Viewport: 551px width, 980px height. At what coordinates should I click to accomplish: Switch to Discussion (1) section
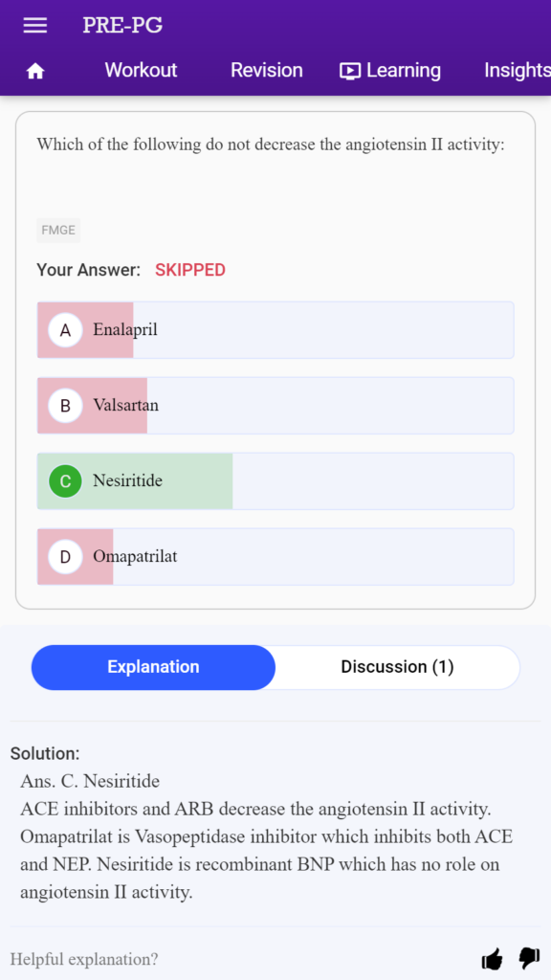[x=397, y=667]
